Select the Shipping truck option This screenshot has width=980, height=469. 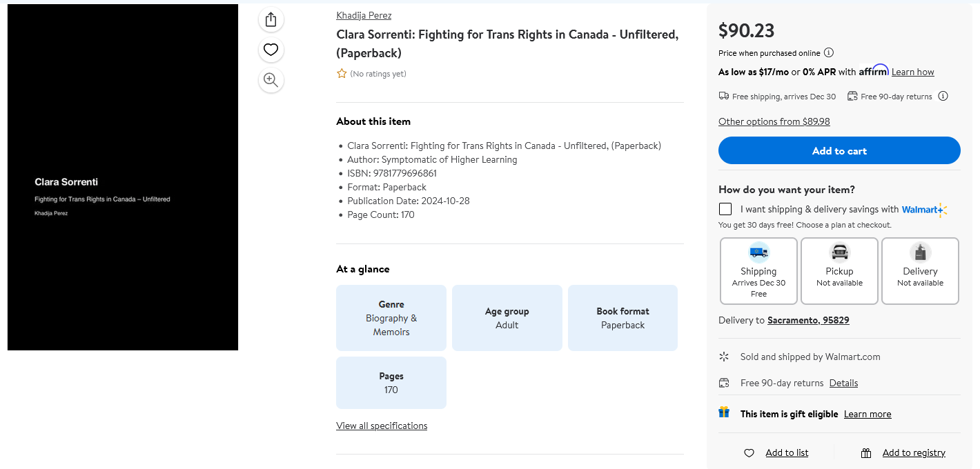(758, 271)
